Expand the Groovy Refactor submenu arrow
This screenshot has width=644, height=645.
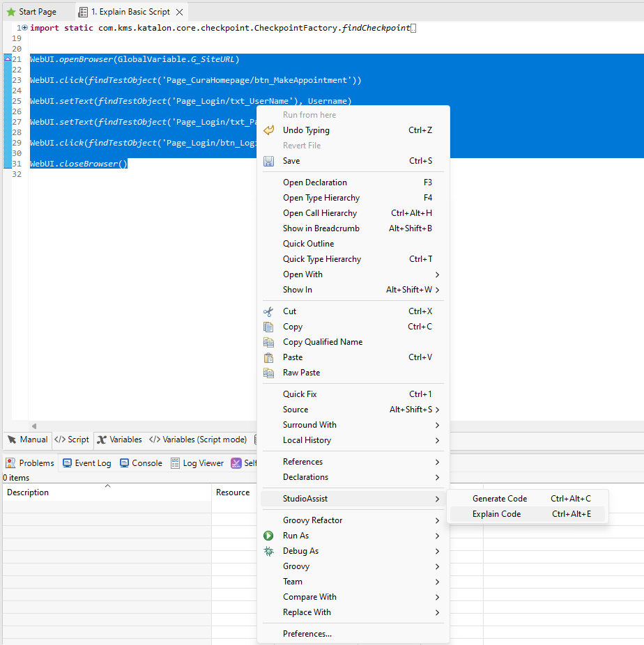[438, 520]
